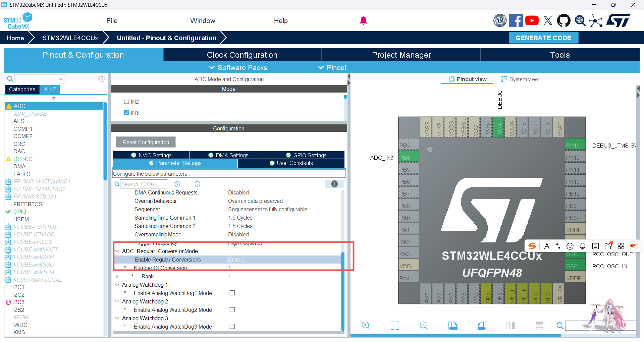The image size is (644, 342).
Task: Expand the Rank parameter row
Action: [117, 276]
